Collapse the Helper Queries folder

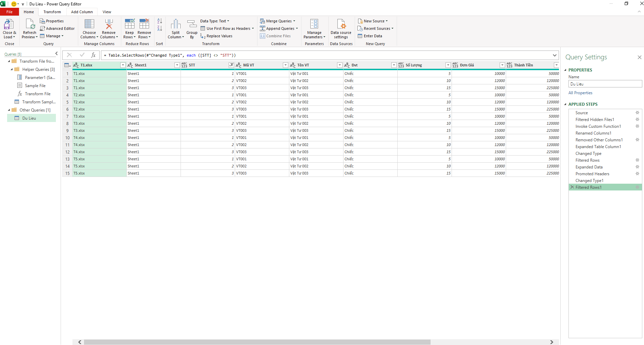[12, 69]
